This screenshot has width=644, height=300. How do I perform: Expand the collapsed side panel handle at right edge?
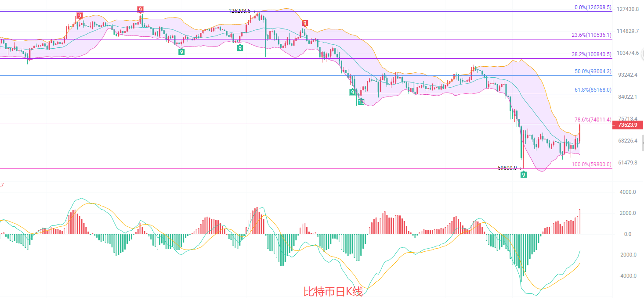click(x=642, y=143)
